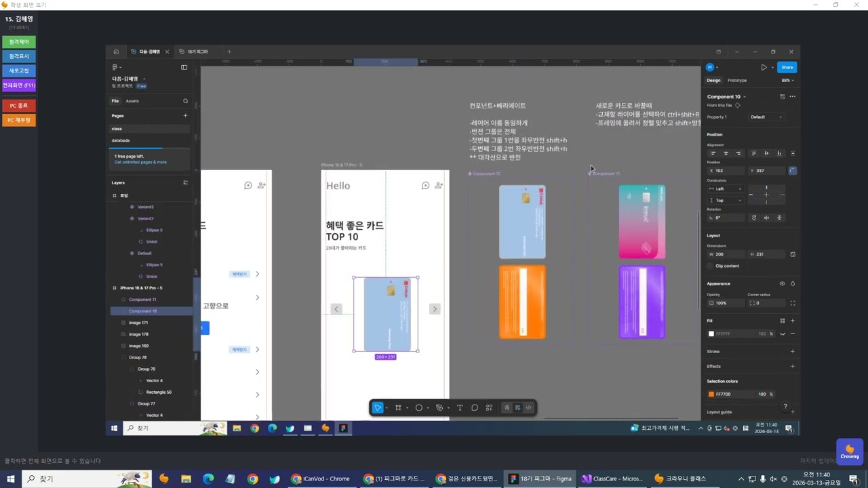Add an effect with plus icon

(x=793, y=366)
